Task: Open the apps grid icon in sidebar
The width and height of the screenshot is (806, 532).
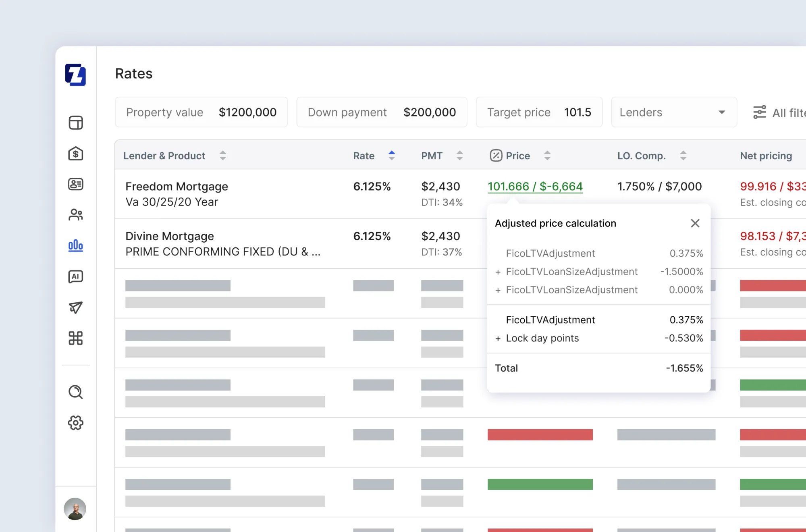Action: tap(75, 339)
